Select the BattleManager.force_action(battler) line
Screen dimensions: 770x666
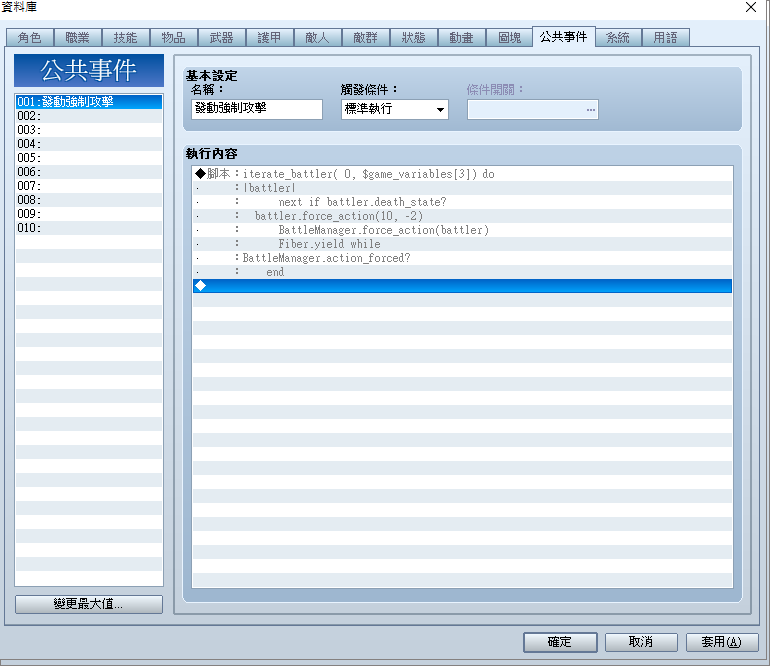pyautogui.click(x=462, y=230)
